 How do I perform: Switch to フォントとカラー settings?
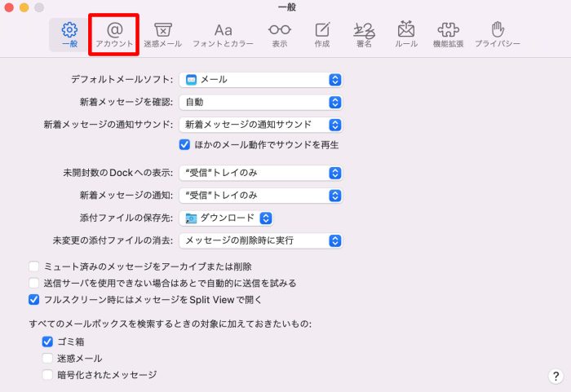point(223,33)
